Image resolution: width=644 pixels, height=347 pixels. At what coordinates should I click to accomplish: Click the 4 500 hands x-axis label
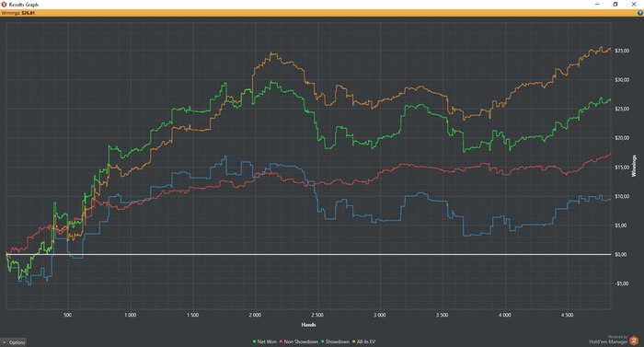(x=568, y=316)
